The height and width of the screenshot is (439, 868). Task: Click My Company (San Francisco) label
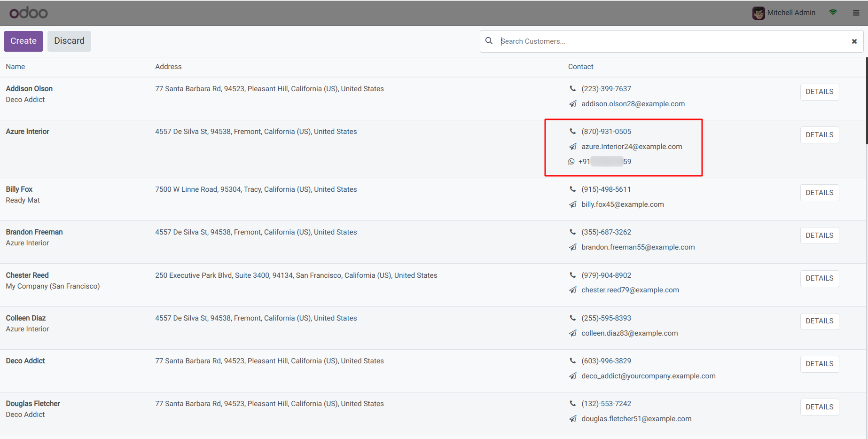(x=53, y=286)
